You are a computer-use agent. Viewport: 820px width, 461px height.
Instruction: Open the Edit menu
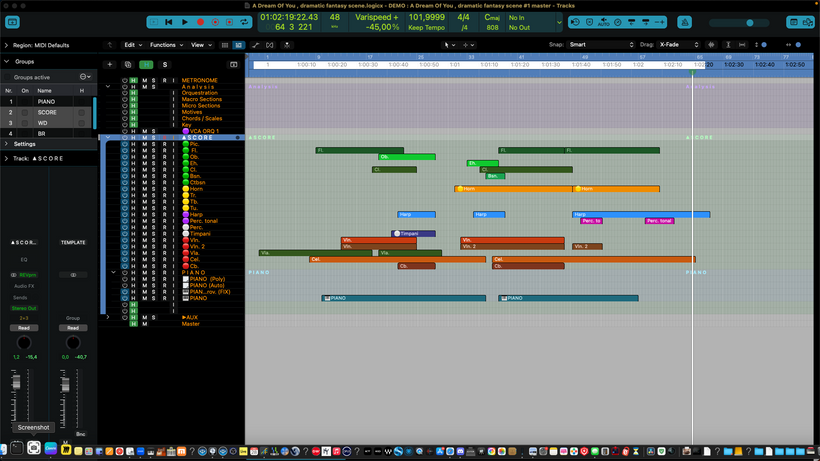(x=132, y=45)
